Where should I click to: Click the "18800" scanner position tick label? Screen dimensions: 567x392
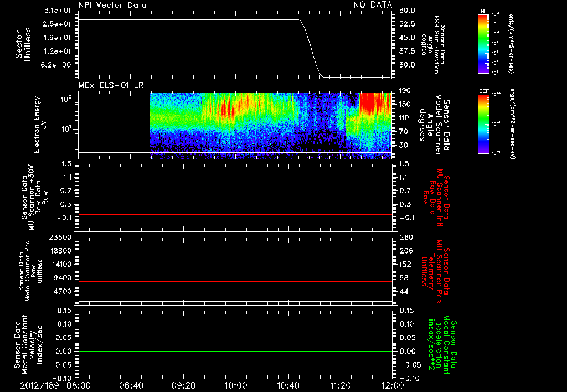[60, 251]
